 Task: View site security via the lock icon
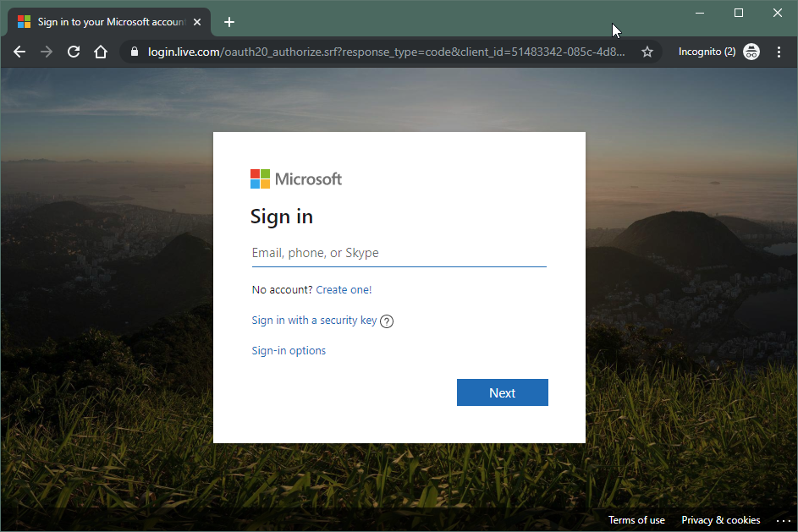135,52
